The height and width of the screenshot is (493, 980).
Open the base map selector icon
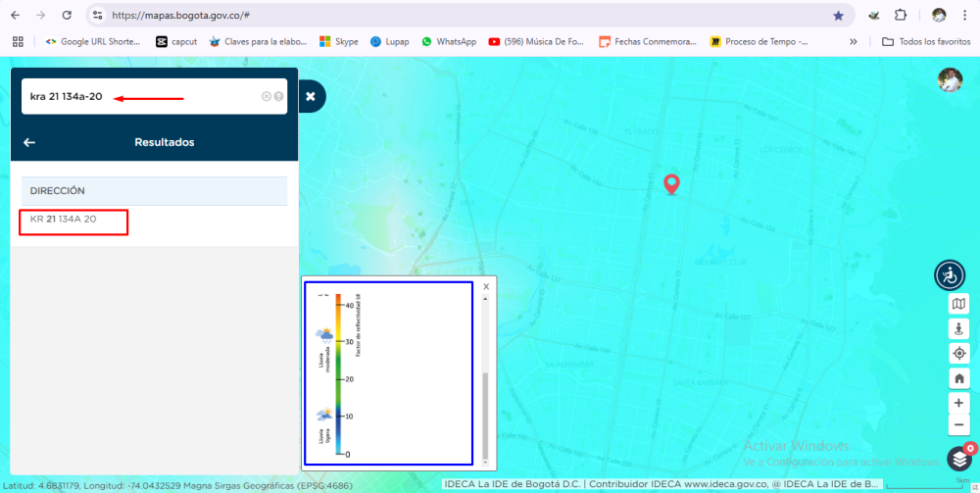point(959,305)
